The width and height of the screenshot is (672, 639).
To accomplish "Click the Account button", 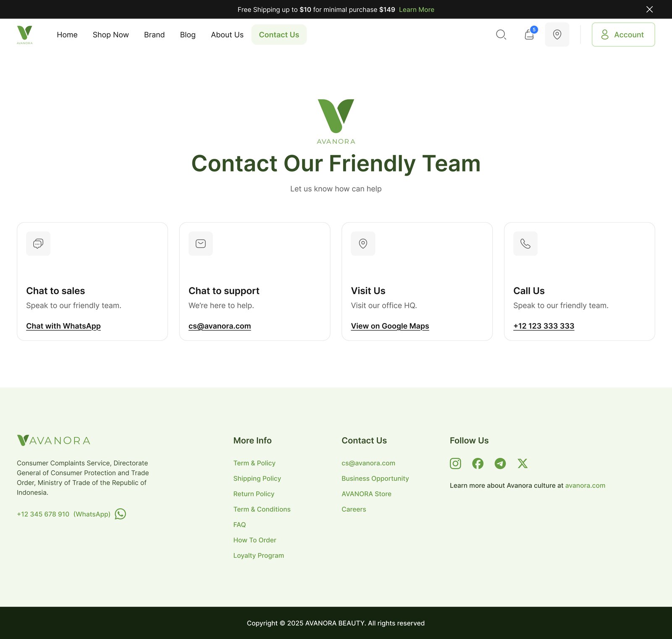I will tap(623, 34).
